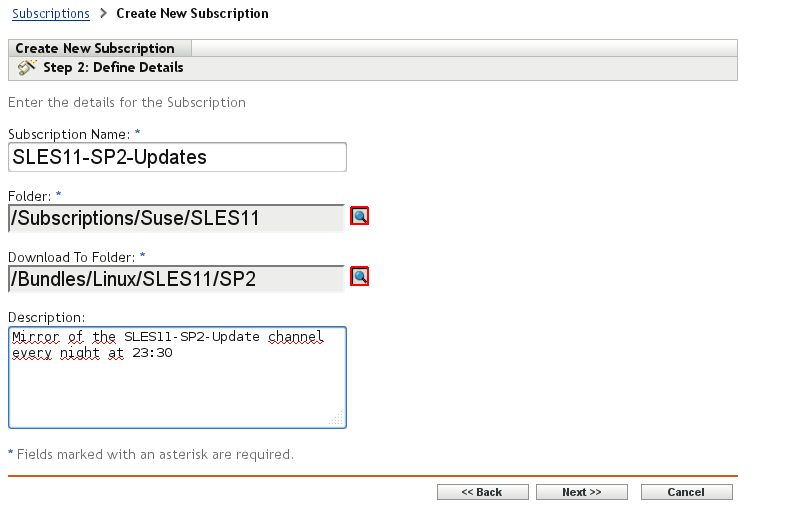Click the required fields asterisk note

click(151, 454)
